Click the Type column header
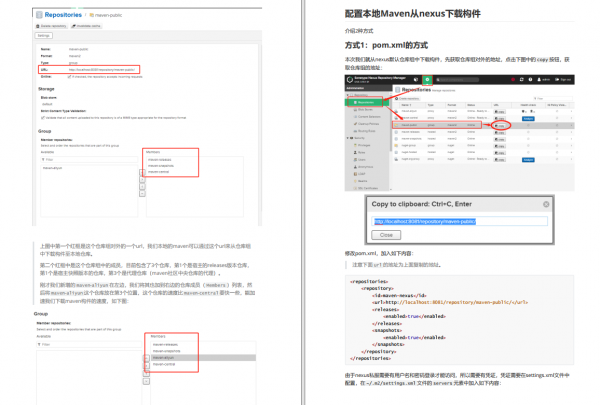Viewport: 600px width, 405px height. pyautogui.click(x=435, y=105)
